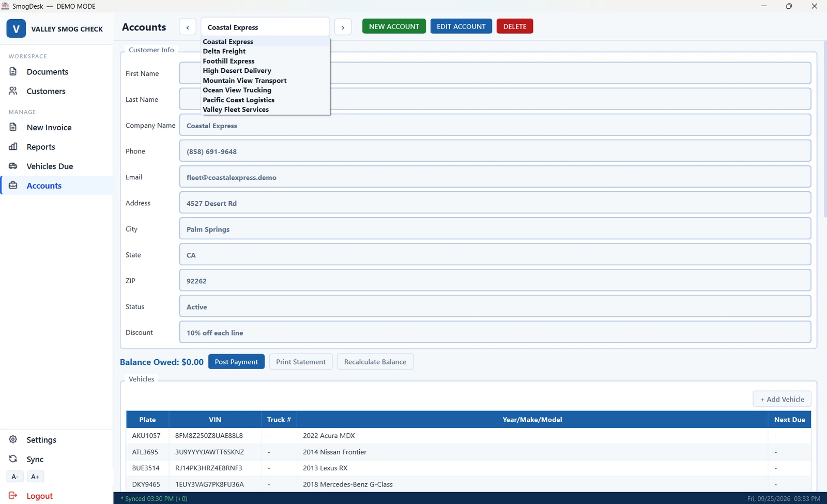This screenshot has width=827, height=504.
Task: Click the 2014 Nissan Frontier row
Action: (468, 452)
